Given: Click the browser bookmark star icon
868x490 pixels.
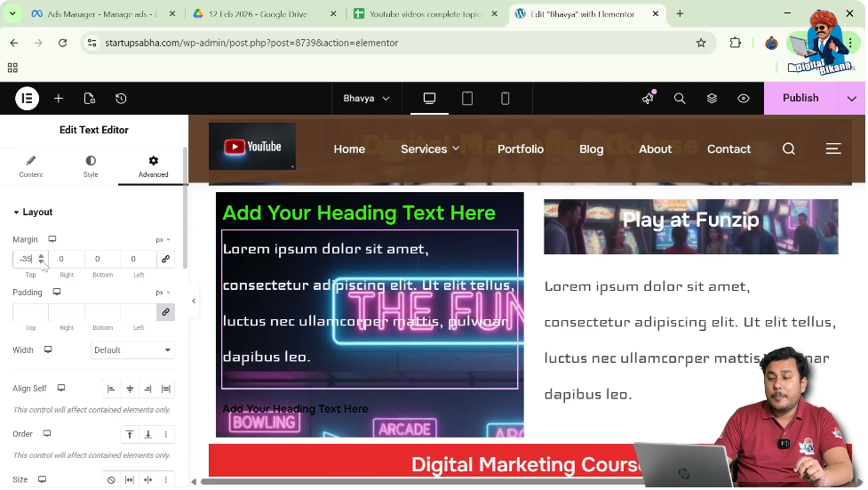Looking at the screenshot, I should click(701, 43).
